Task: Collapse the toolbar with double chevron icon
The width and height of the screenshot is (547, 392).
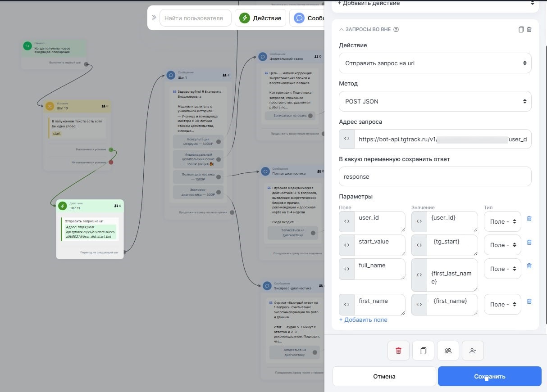Action: click(154, 18)
